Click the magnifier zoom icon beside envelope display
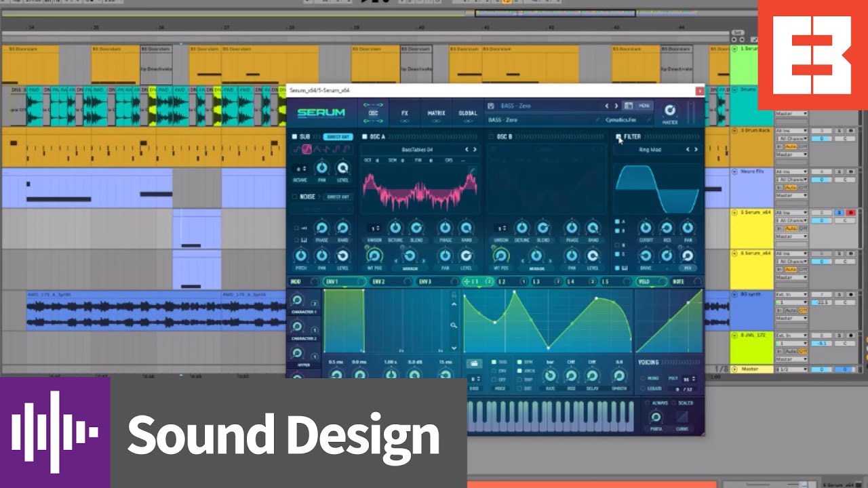 [x=454, y=325]
